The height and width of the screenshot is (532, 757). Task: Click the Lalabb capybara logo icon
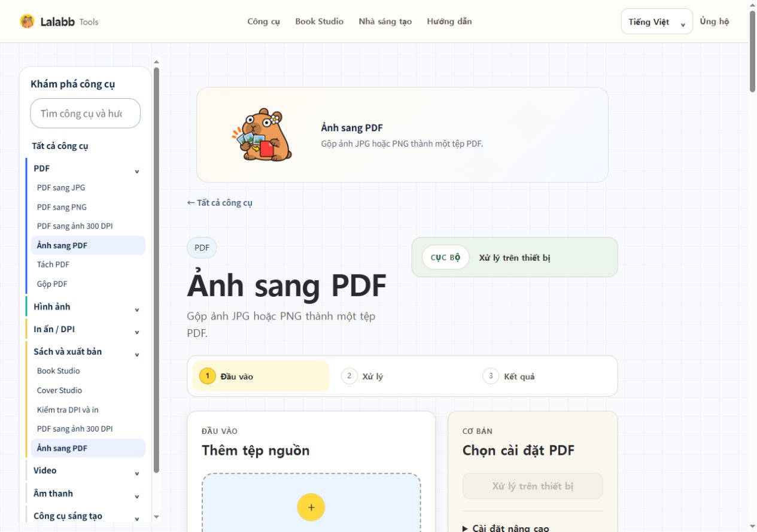(27, 22)
